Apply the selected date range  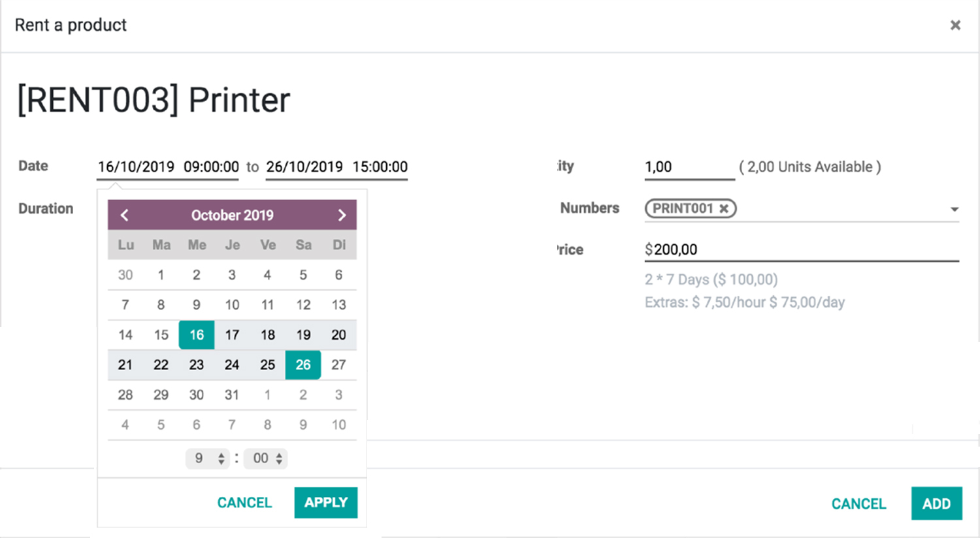tap(325, 502)
